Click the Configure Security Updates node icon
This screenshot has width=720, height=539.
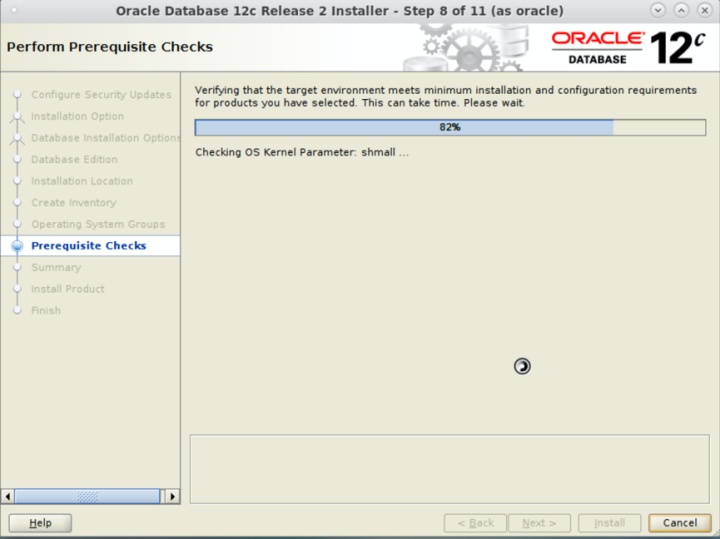coord(17,95)
